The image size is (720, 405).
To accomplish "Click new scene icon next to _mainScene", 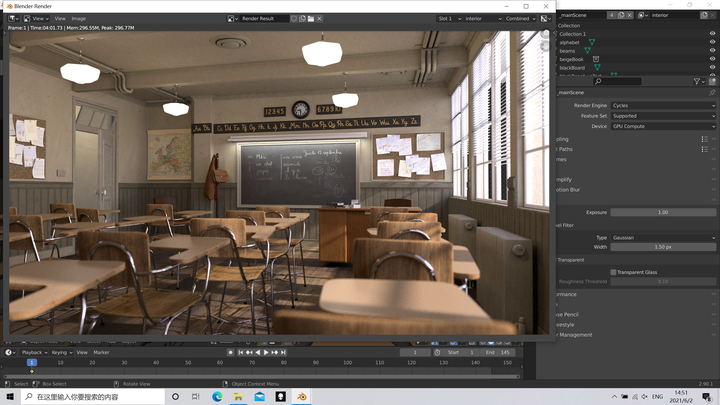I will (621, 15).
